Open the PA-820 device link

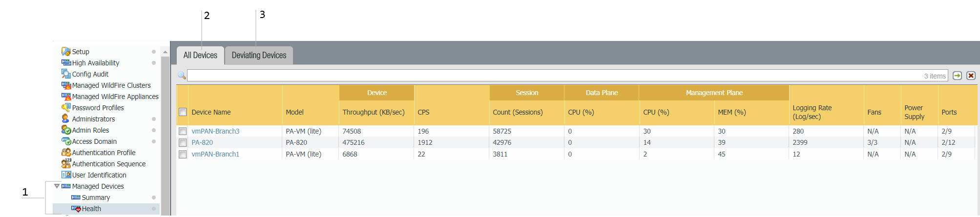click(202, 142)
